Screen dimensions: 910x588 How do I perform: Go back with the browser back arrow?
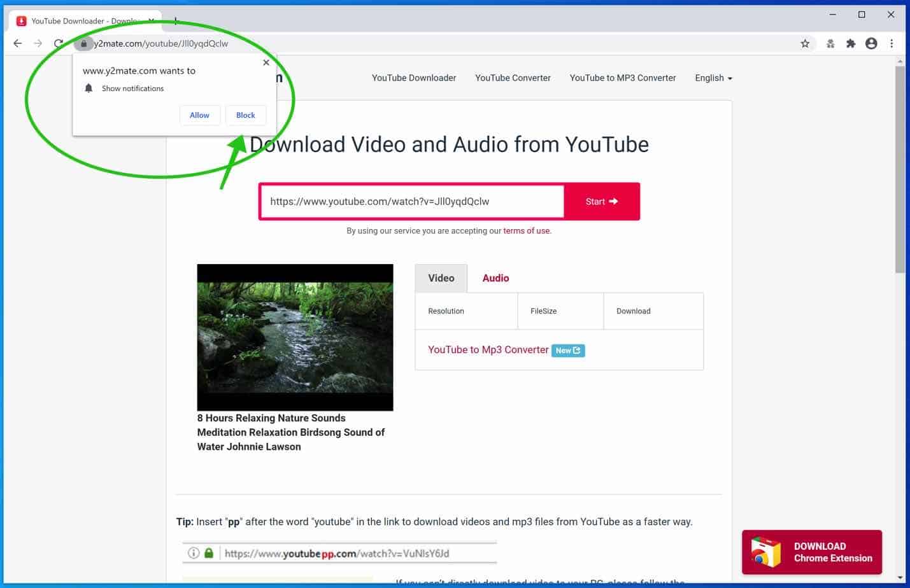pos(18,43)
